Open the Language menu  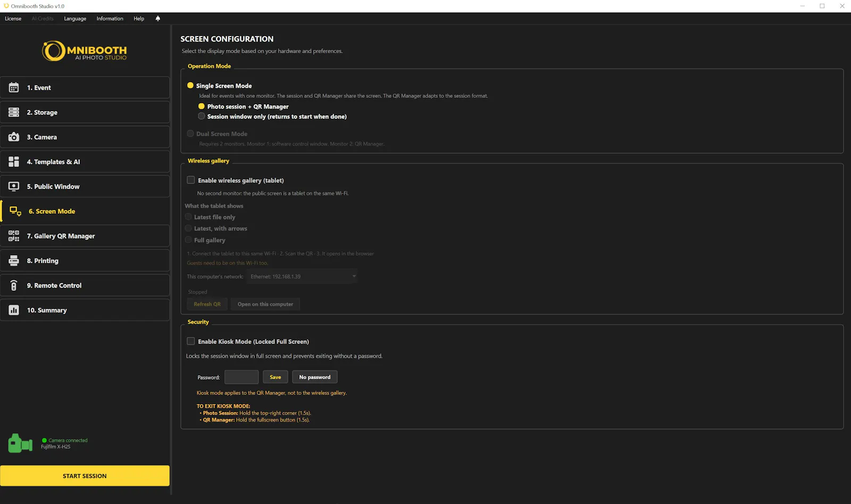coord(75,19)
